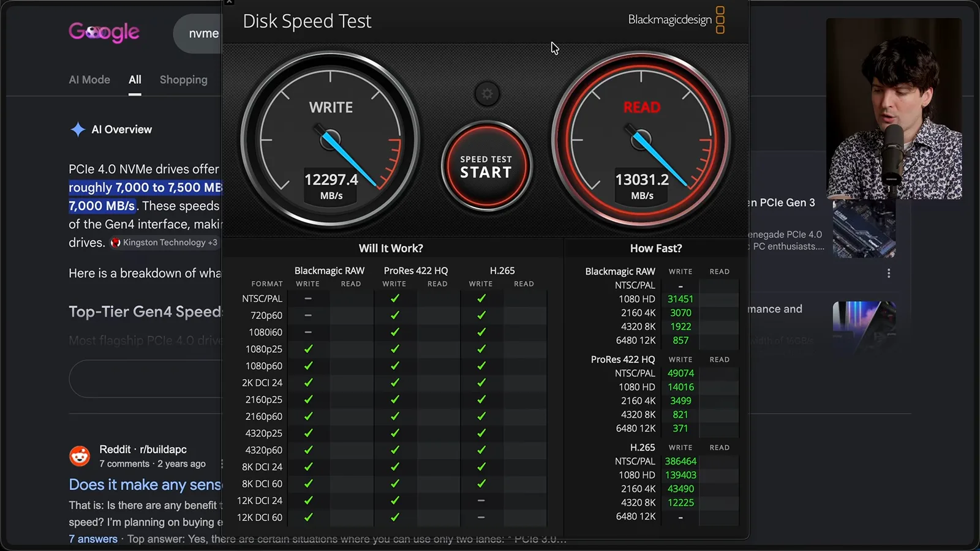Click the 13031.2 read speed value

(642, 180)
